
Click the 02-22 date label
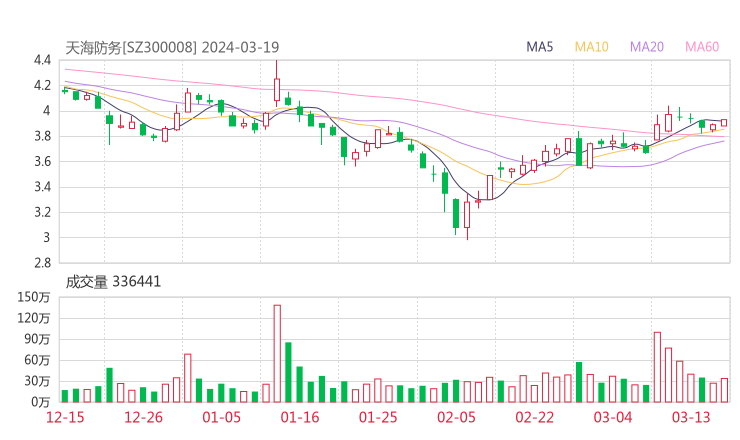tap(534, 417)
